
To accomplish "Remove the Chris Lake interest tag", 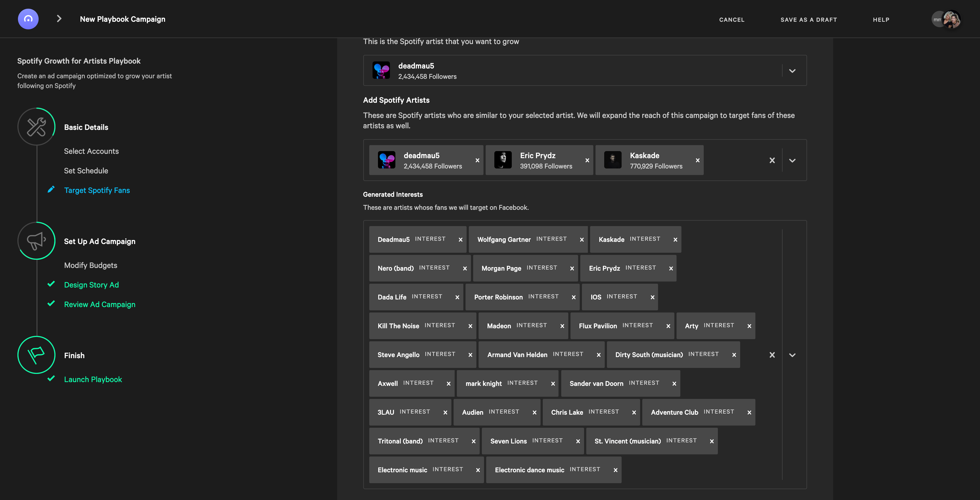I will coord(634,412).
